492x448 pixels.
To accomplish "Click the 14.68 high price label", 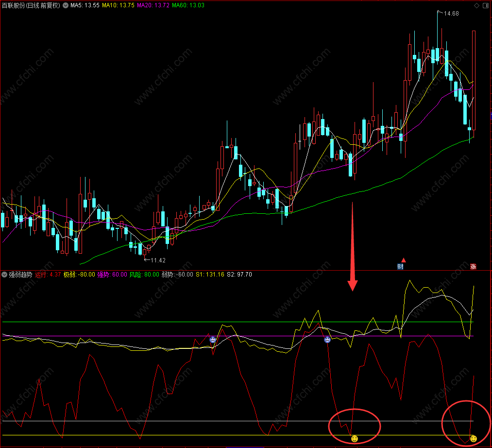I will [451, 14].
